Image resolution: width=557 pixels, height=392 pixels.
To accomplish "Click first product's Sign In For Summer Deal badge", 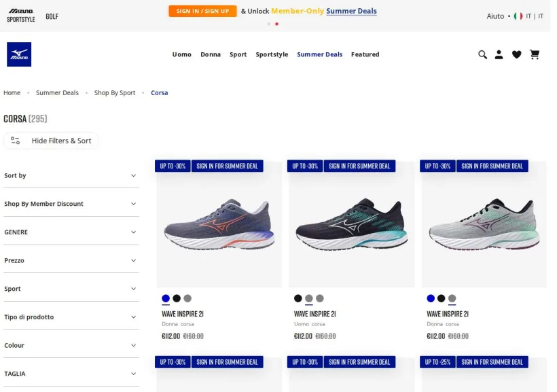I will click(x=228, y=166).
